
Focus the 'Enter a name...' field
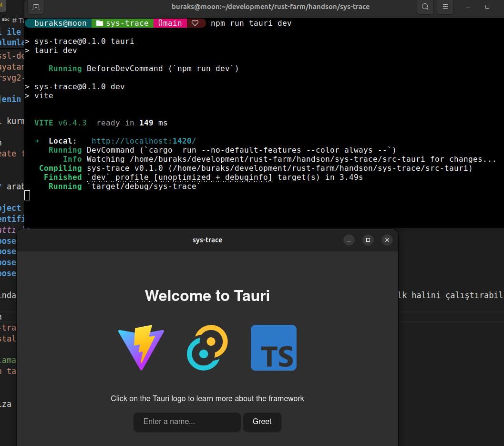point(187,422)
